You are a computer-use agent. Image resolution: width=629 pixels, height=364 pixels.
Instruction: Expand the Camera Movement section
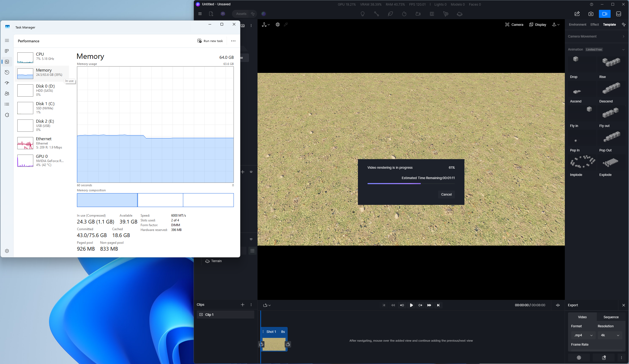point(596,36)
